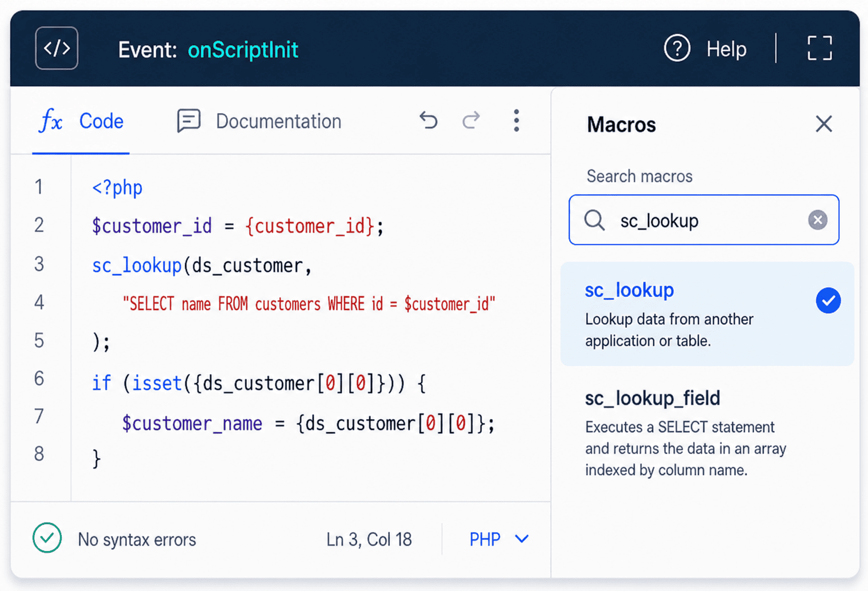868x591 pixels.
Task: Click '$customer_name' variable on line 7
Action: click(192, 424)
